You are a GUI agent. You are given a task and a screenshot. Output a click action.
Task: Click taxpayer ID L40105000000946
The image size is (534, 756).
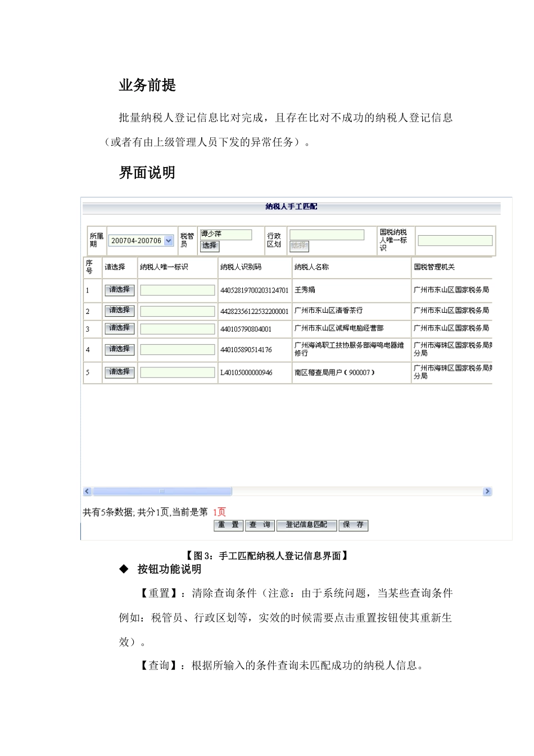pos(246,373)
